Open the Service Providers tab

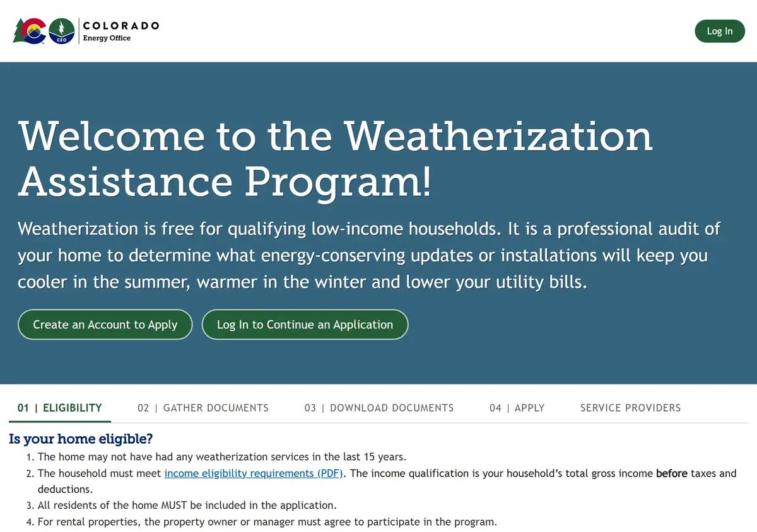630,408
